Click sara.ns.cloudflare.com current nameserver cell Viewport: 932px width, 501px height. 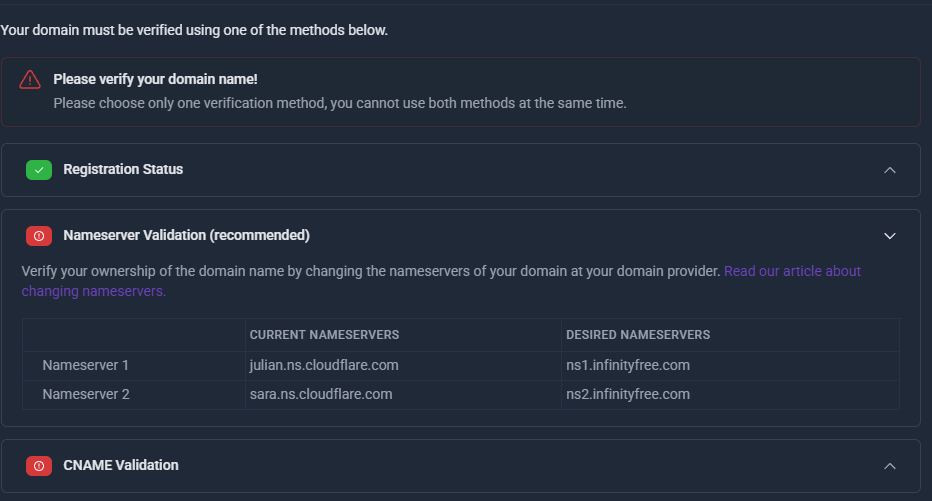point(321,394)
